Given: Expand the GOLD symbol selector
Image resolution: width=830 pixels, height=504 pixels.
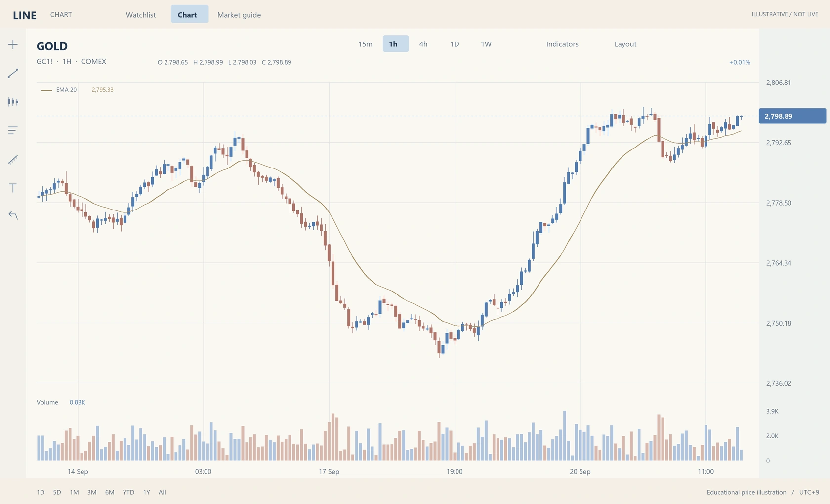Looking at the screenshot, I should 52,46.
